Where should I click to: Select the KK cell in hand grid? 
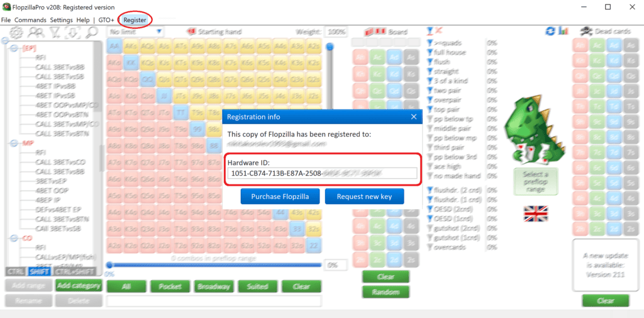(x=131, y=63)
